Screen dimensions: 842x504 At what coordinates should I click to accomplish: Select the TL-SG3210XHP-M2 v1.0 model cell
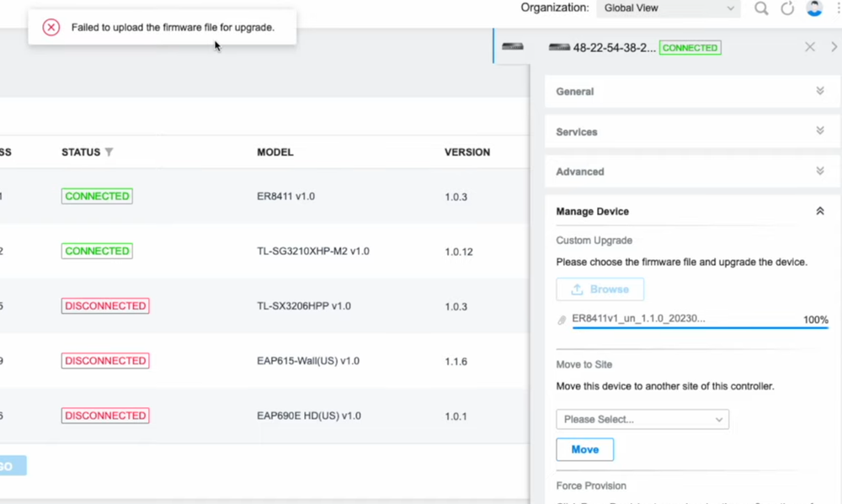click(313, 252)
